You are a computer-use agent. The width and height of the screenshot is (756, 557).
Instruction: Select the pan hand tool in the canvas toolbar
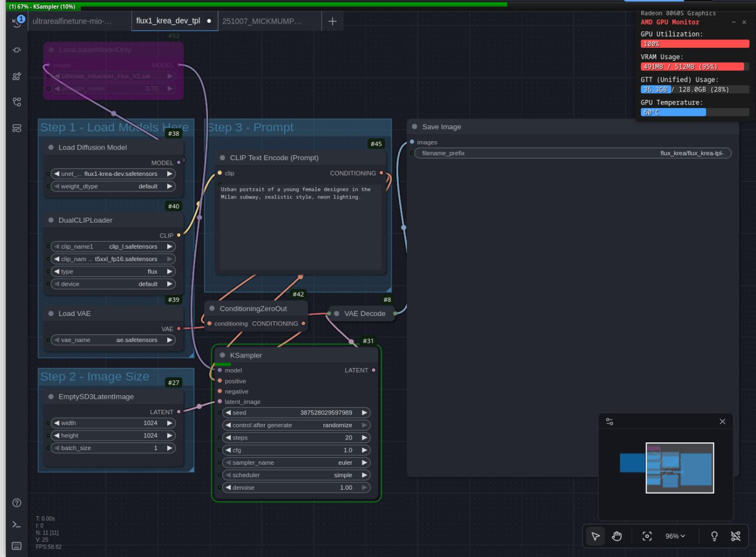click(x=617, y=536)
